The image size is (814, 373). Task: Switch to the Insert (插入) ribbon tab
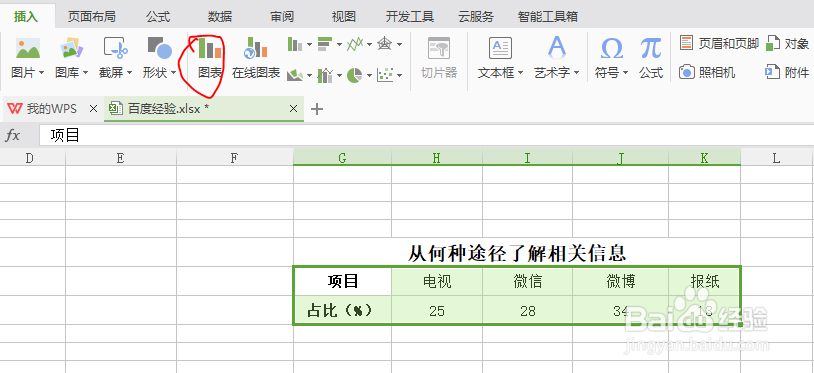click(x=26, y=17)
